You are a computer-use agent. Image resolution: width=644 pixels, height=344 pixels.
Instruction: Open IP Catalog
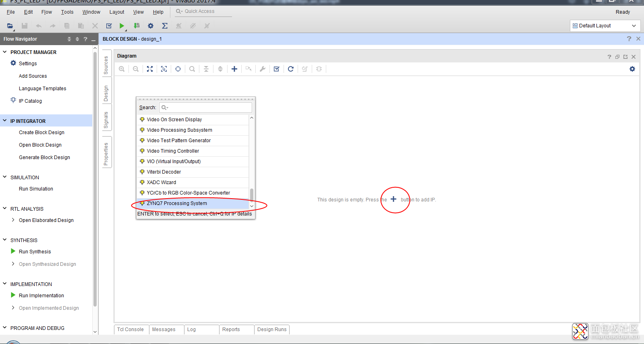[x=30, y=101]
